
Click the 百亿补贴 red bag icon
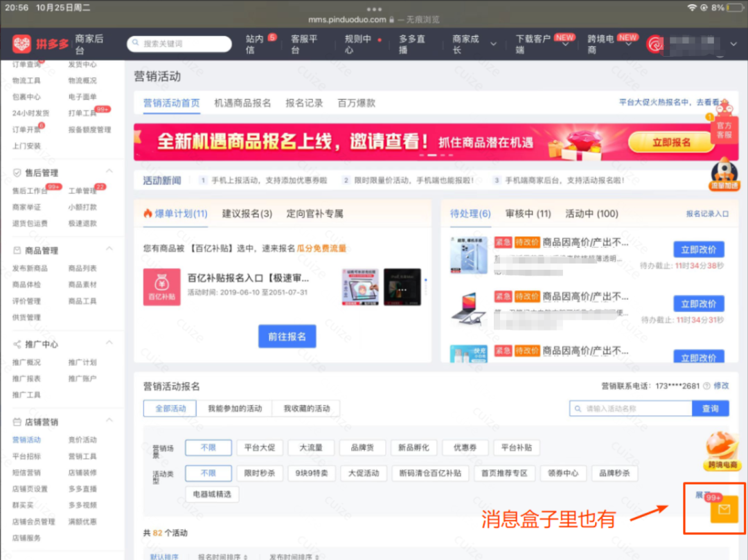click(161, 287)
